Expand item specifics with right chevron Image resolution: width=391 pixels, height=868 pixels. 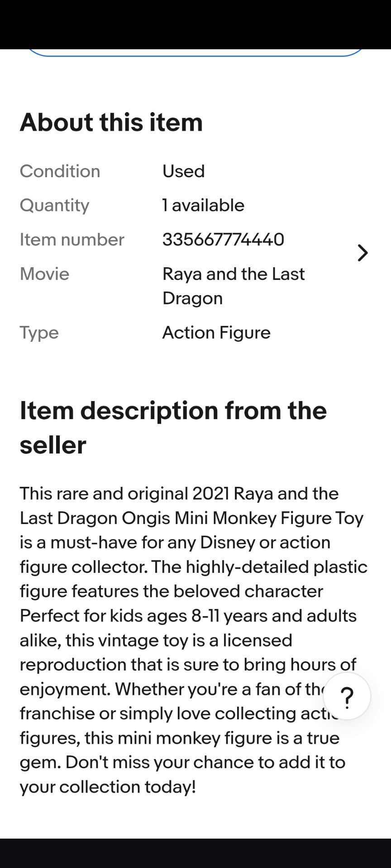pyautogui.click(x=362, y=253)
